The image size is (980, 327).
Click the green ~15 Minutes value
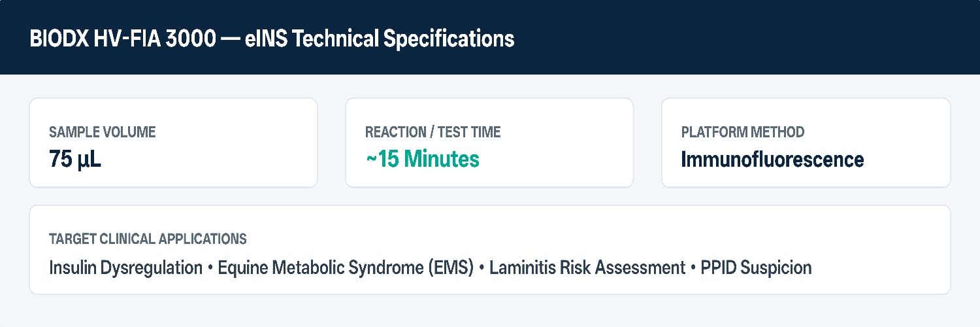pyautogui.click(x=422, y=159)
